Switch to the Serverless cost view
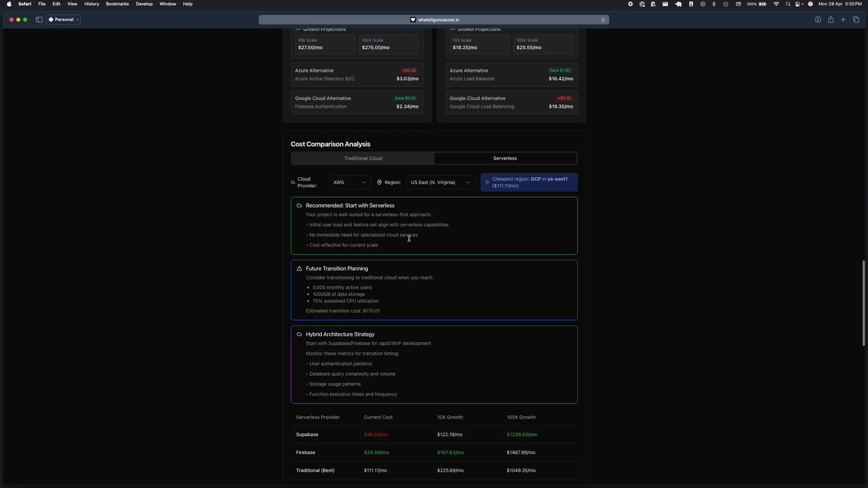Image resolution: width=868 pixels, height=488 pixels. (x=505, y=158)
